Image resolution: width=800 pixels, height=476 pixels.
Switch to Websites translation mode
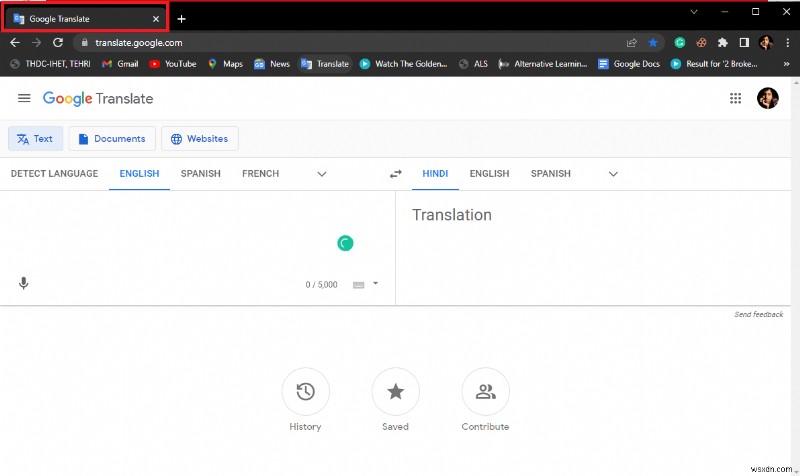[x=199, y=138]
